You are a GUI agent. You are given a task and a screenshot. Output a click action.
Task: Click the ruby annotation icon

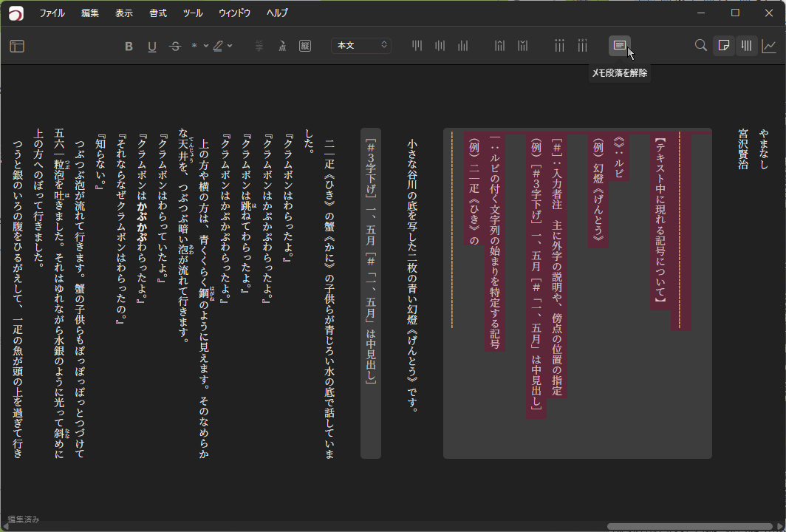point(259,46)
